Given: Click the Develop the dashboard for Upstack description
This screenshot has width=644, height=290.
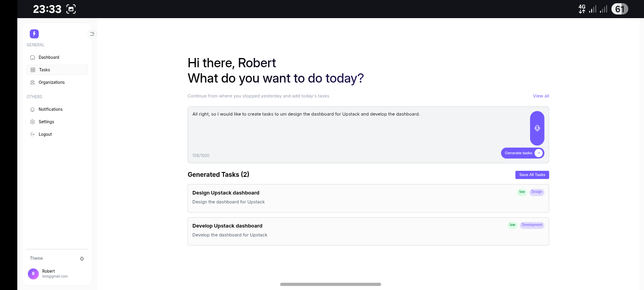Looking at the screenshot, I should point(230,235).
